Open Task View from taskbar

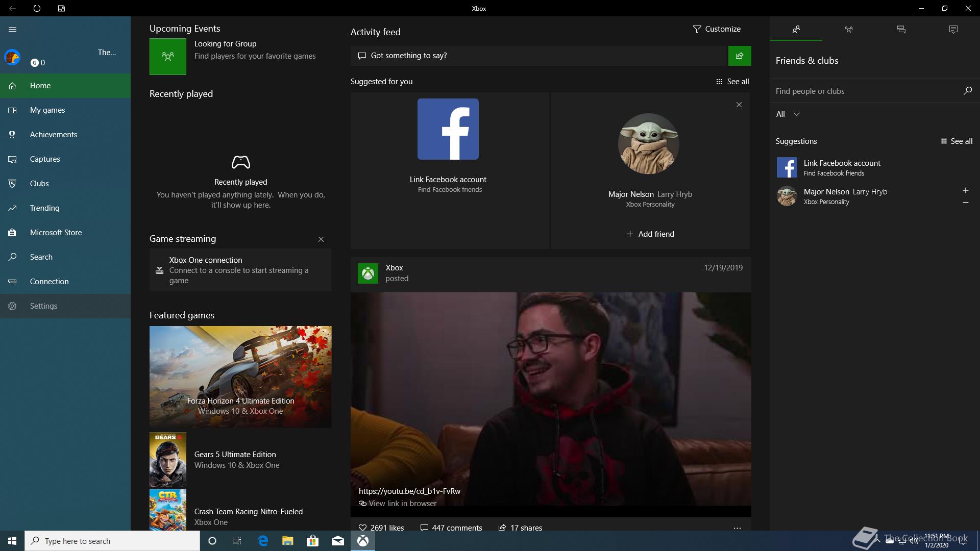(x=237, y=541)
